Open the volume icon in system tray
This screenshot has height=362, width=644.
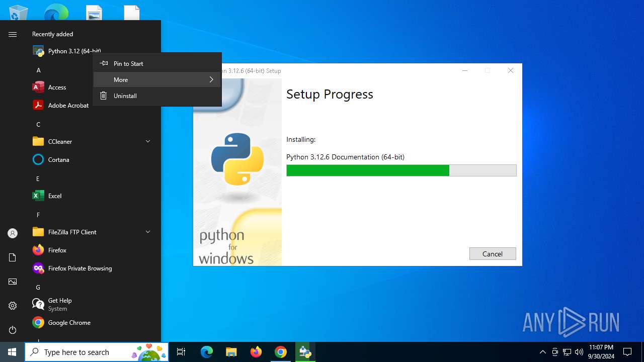point(579,352)
